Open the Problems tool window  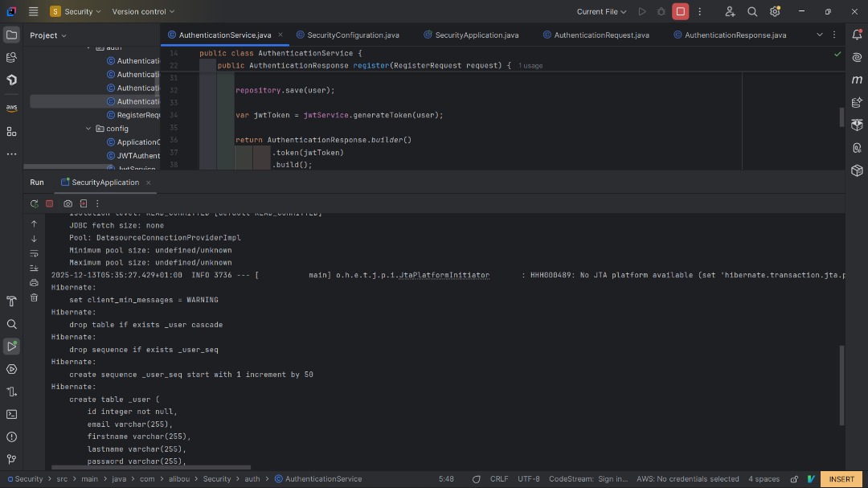coord(11,437)
